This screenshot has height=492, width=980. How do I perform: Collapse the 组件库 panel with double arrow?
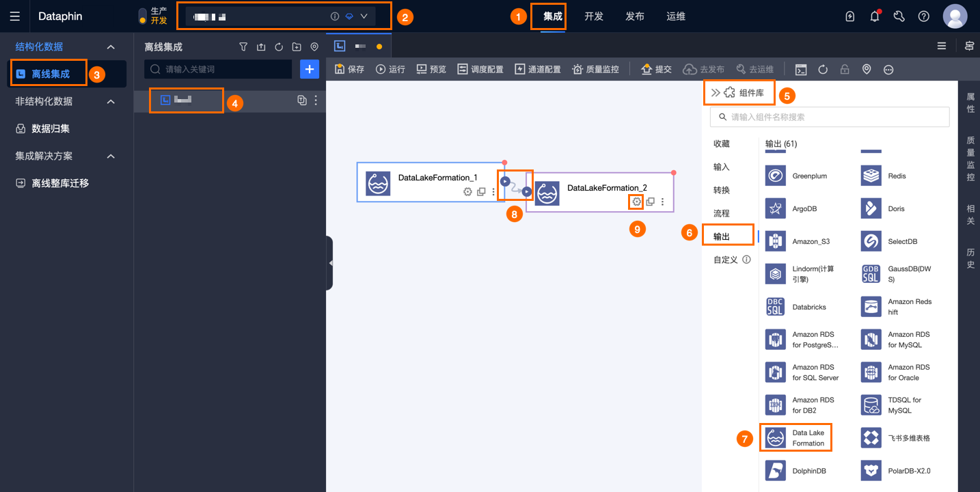(x=715, y=93)
